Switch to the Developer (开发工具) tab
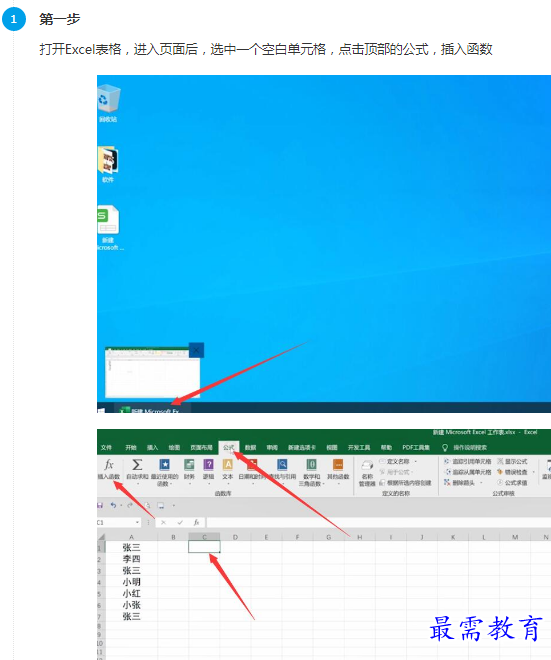Image resolution: width=551 pixels, height=660 pixels. coord(359,447)
